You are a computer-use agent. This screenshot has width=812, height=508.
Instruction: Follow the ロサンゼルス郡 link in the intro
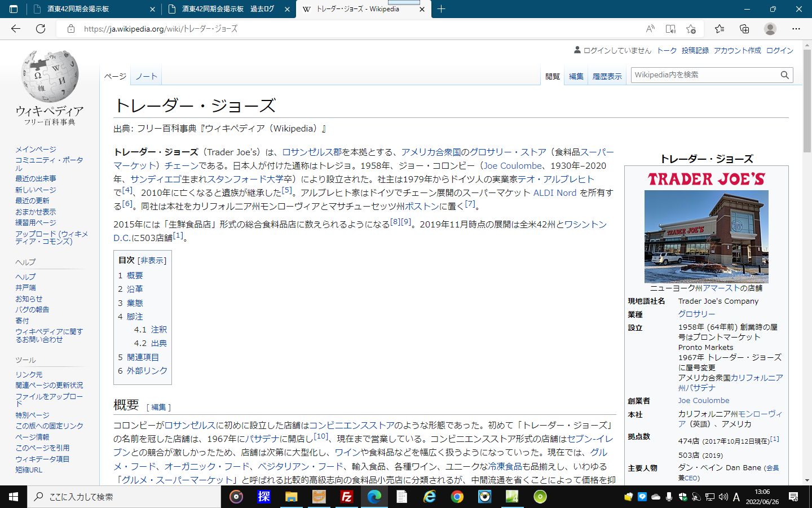pos(312,152)
